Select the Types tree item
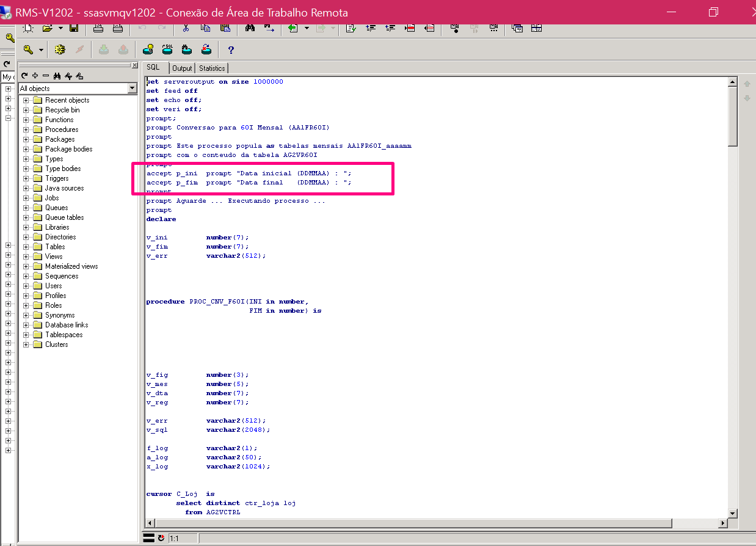The height and width of the screenshot is (546, 756). click(54, 159)
